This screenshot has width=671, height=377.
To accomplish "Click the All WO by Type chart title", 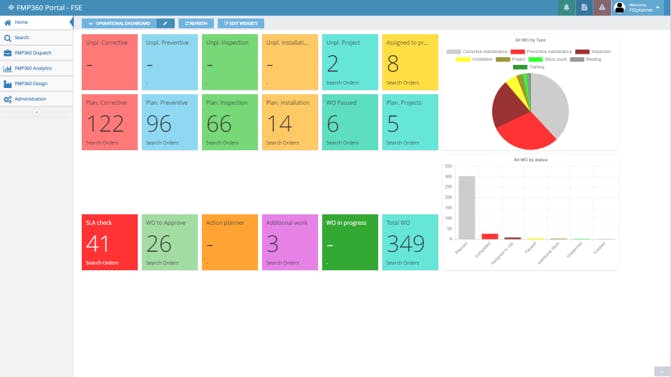I will point(530,40).
